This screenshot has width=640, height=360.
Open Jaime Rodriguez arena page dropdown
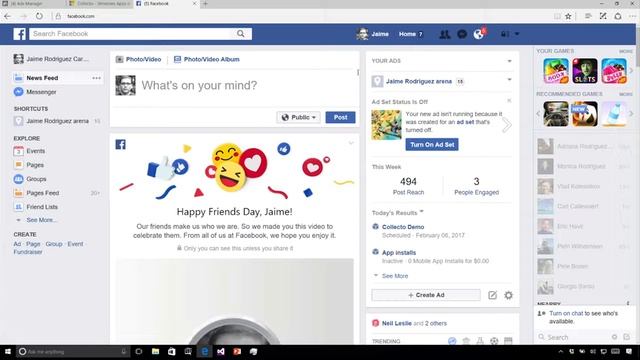tap(509, 80)
